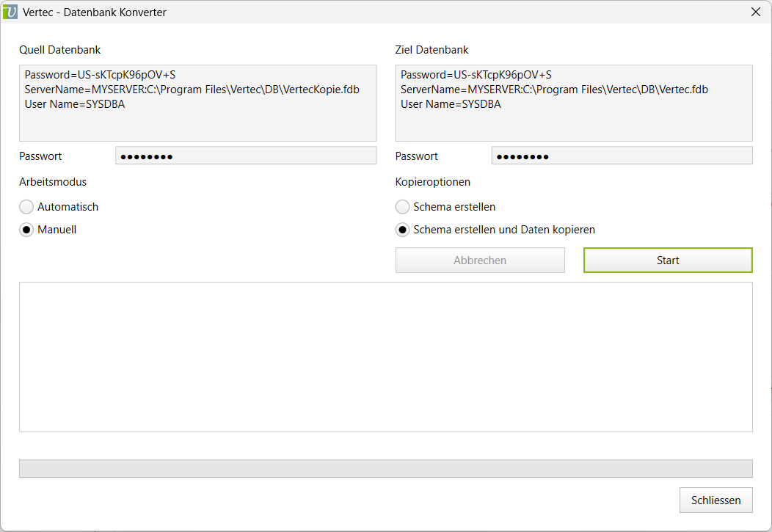Click the Arbeitsmodus section label
This screenshot has height=532, width=772.
tap(53, 182)
